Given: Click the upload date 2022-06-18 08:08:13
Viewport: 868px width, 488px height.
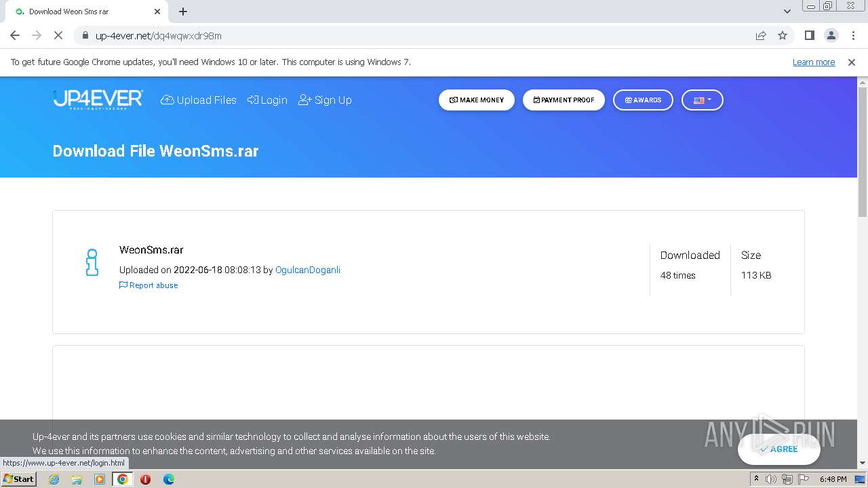Looking at the screenshot, I should pyautogui.click(x=217, y=270).
